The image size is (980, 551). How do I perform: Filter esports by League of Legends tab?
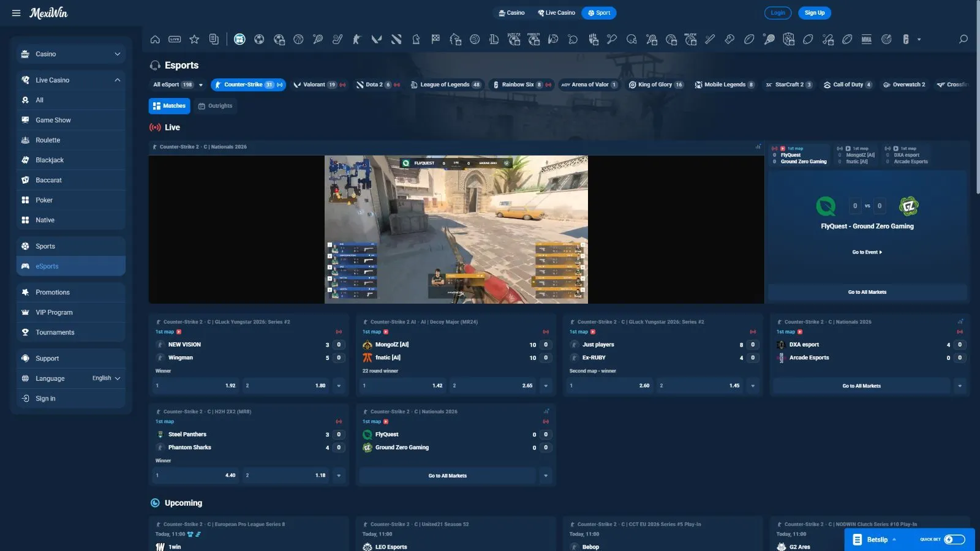coord(445,85)
